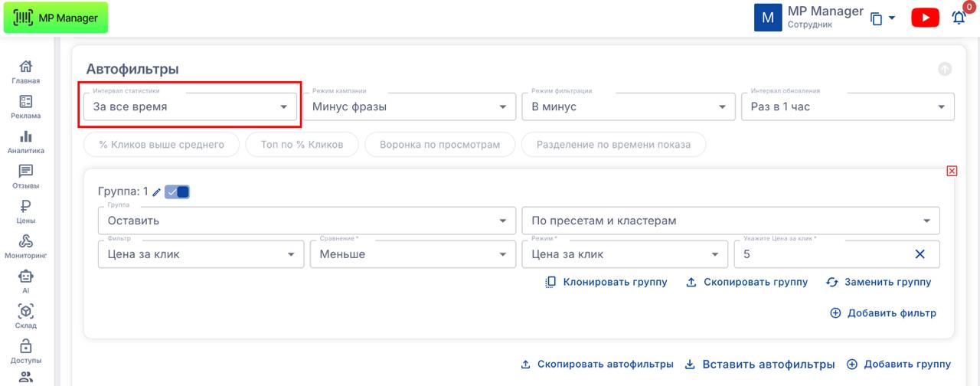This screenshot has height=386, width=980.
Task: Open Аналитика section in sidebar
Action: (x=26, y=142)
